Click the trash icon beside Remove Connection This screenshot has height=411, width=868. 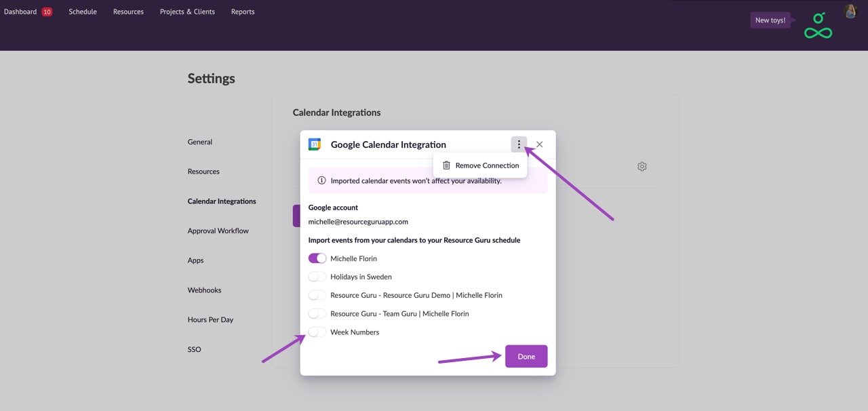[x=446, y=165]
